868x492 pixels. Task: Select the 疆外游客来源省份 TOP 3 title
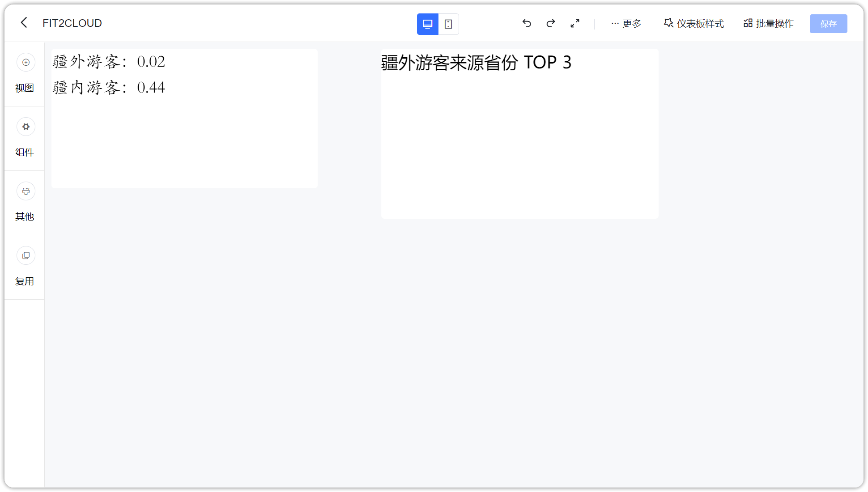tap(476, 63)
